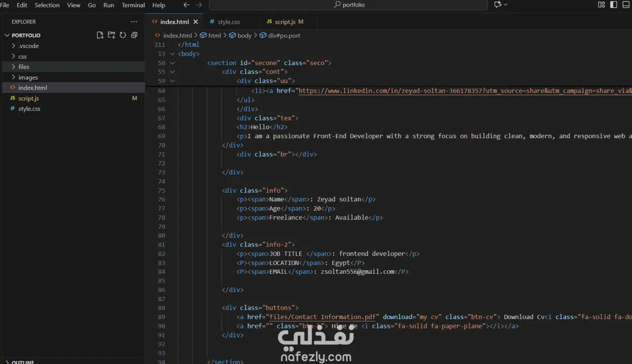
Task: Fold the div class uu at line 59
Action: [x=172, y=81]
